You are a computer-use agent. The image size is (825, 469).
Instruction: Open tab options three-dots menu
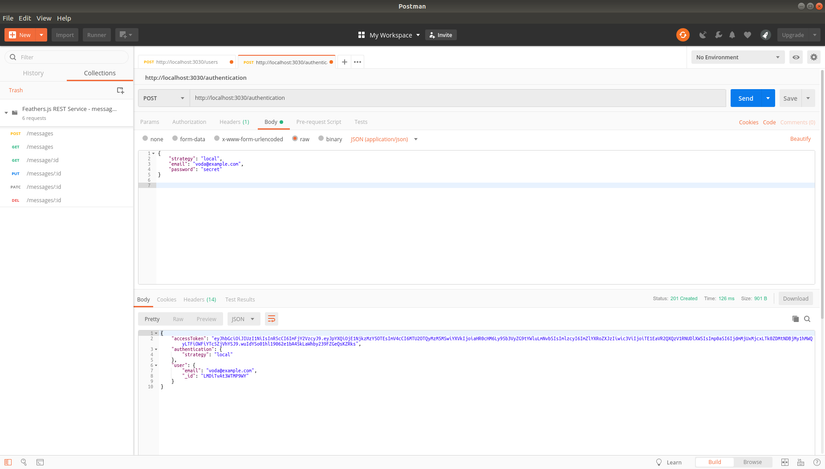click(x=358, y=62)
